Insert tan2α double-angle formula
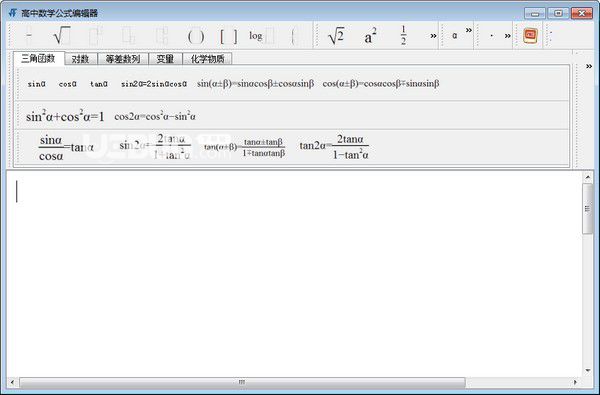 click(x=334, y=147)
